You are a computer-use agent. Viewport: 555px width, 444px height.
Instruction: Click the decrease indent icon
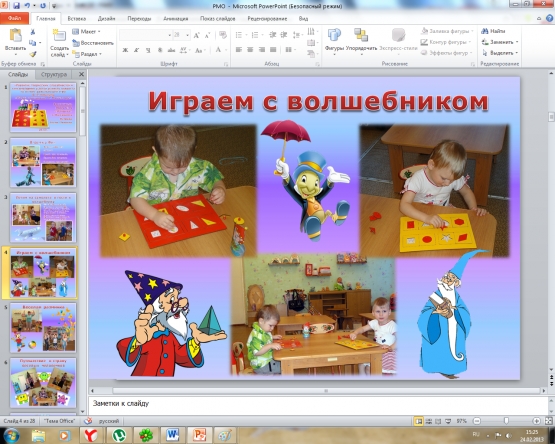coord(273,35)
